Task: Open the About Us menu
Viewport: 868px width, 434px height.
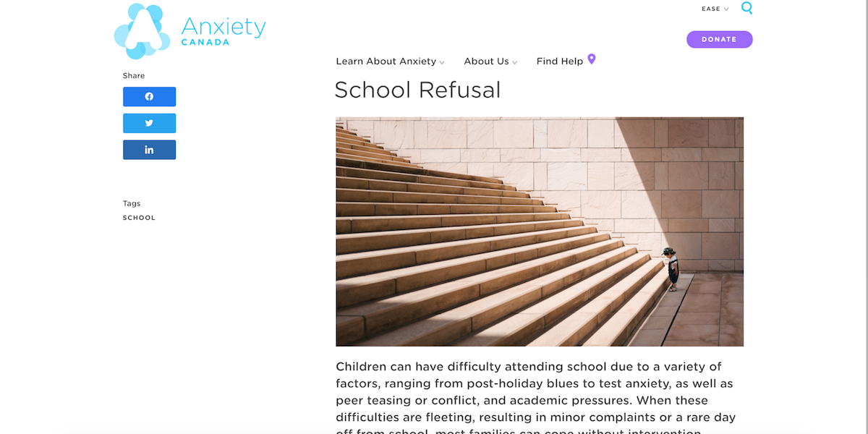Action: point(487,61)
